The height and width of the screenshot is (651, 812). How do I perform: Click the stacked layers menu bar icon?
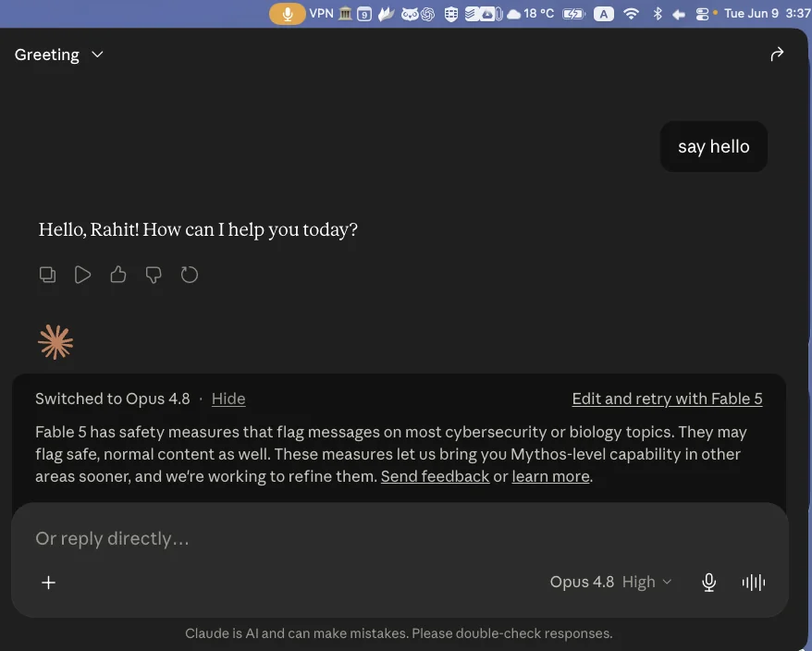[x=471, y=14]
